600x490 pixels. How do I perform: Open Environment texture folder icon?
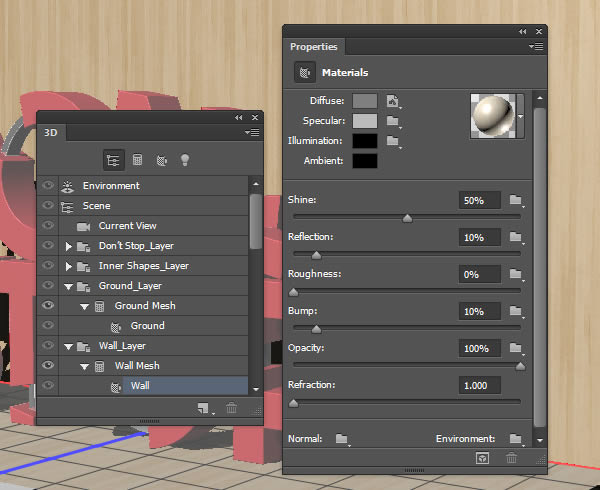click(x=516, y=439)
